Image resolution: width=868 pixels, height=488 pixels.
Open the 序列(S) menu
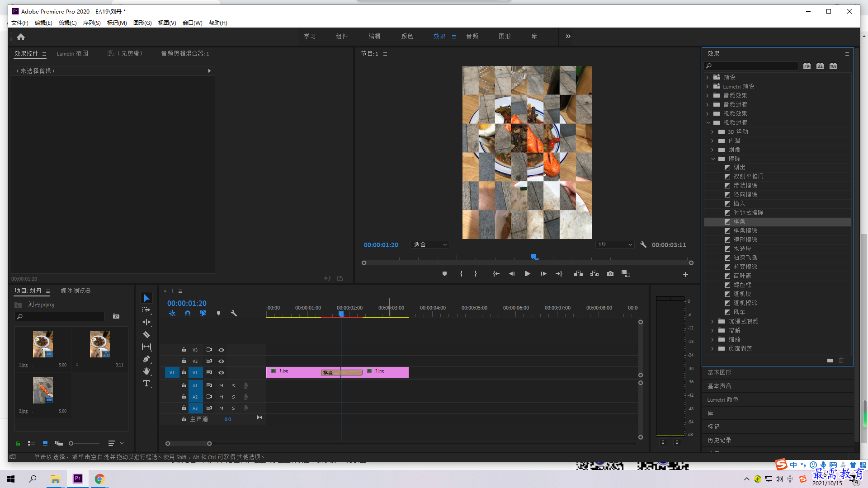click(92, 23)
